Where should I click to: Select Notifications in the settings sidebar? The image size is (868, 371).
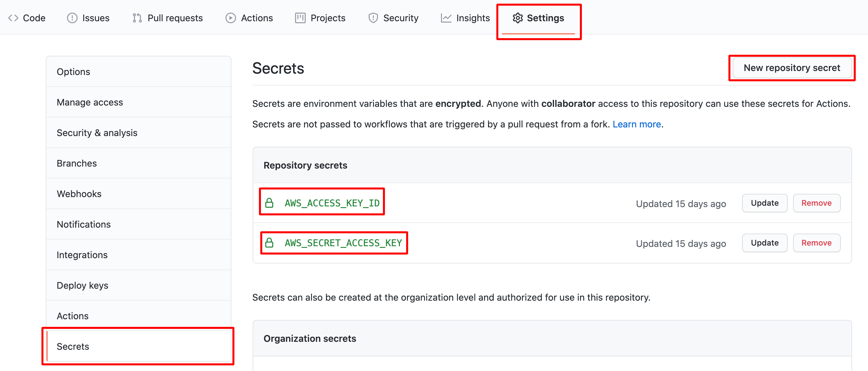[x=84, y=224]
